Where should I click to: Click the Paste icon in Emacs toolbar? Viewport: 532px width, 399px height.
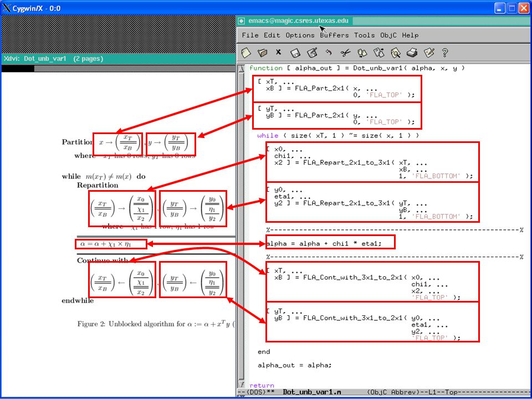[x=378, y=53]
